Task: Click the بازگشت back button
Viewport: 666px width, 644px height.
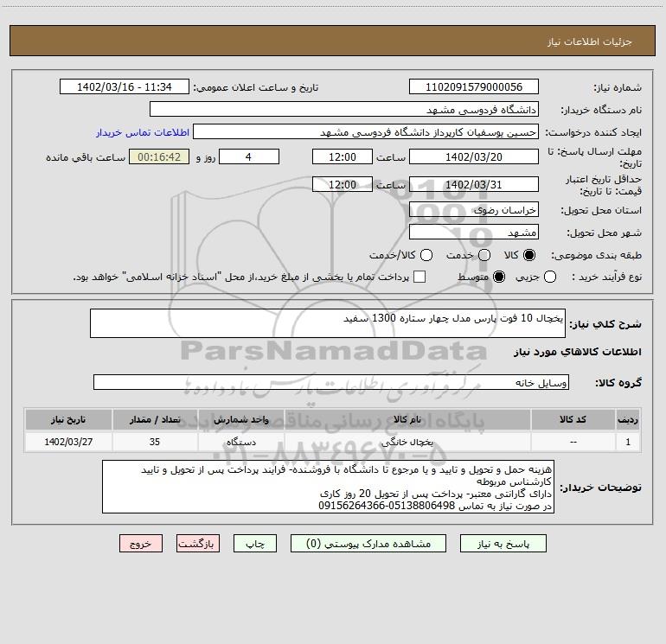Action: 198,544
